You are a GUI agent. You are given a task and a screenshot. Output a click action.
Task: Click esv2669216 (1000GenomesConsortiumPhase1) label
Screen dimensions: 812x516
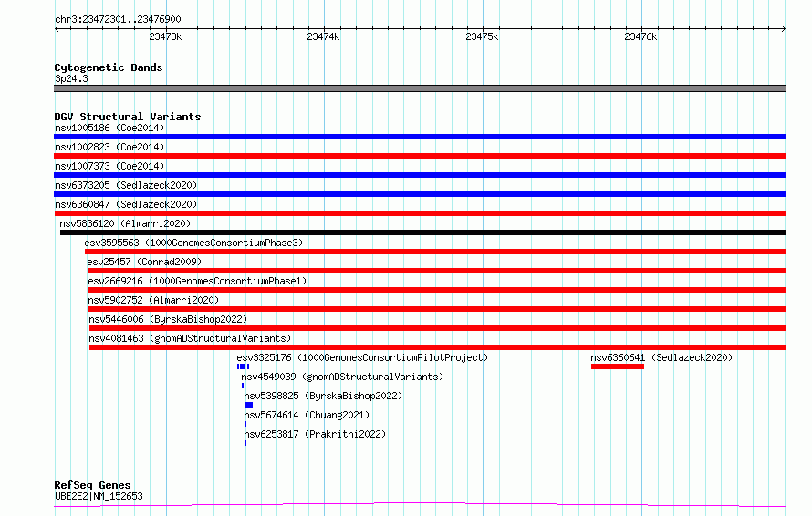click(x=197, y=281)
